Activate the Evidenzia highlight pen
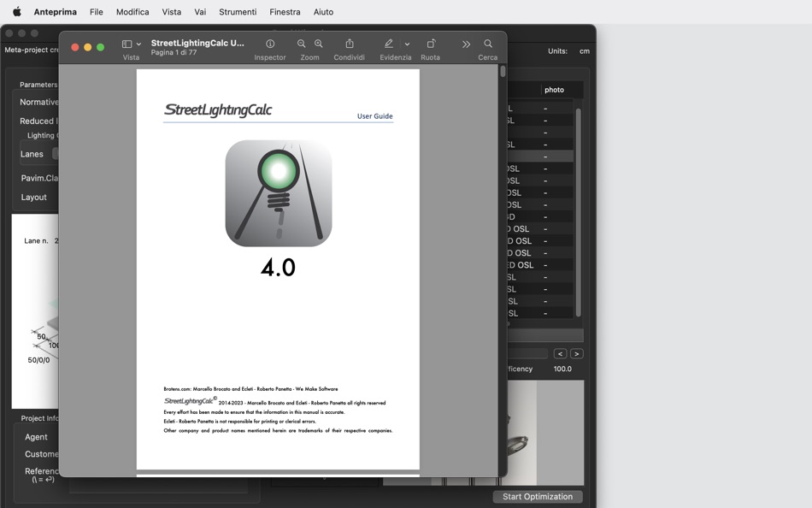The width and height of the screenshot is (812, 508). click(388, 44)
